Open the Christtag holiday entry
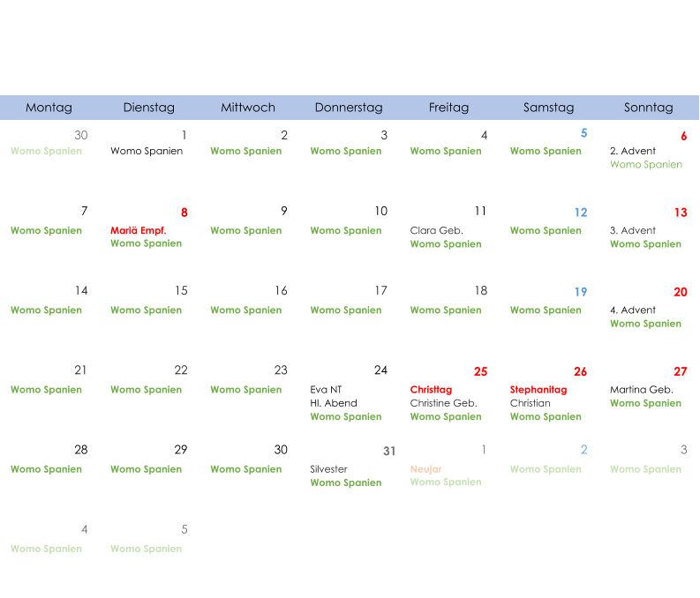Screen dimensions: 700x598 coord(431,389)
